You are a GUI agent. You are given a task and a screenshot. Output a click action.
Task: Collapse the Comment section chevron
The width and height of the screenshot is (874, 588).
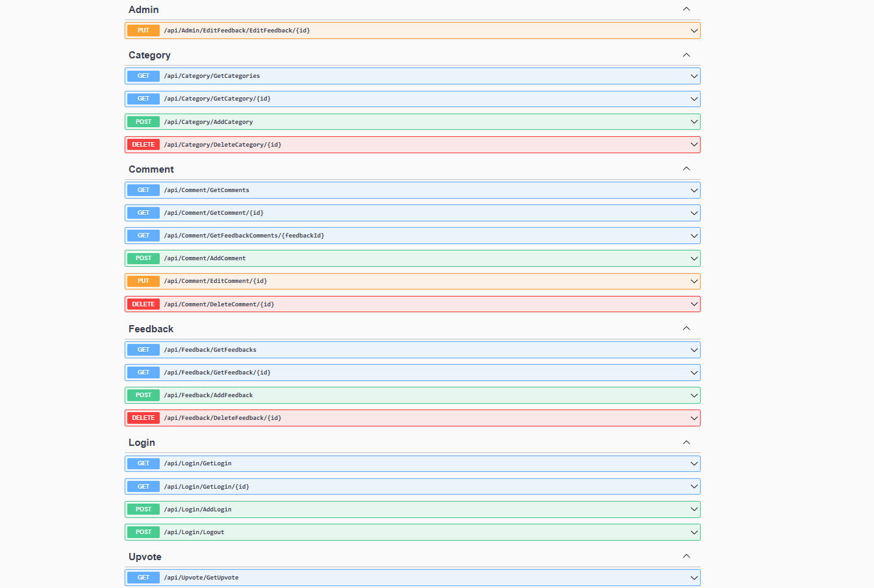coord(686,169)
